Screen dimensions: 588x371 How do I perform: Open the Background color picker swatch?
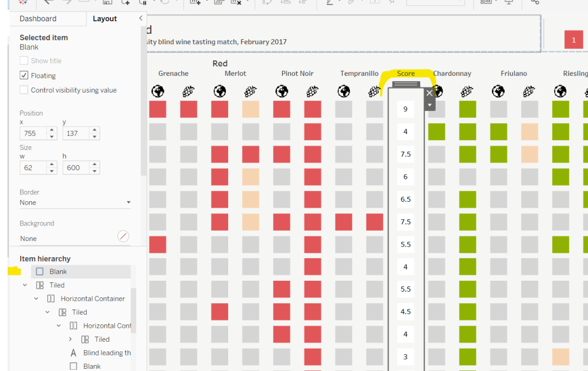[x=123, y=236]
